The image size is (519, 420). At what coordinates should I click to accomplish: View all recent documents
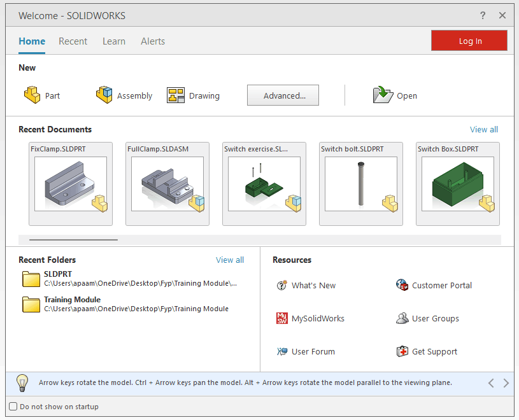click(x=483, y=129)
